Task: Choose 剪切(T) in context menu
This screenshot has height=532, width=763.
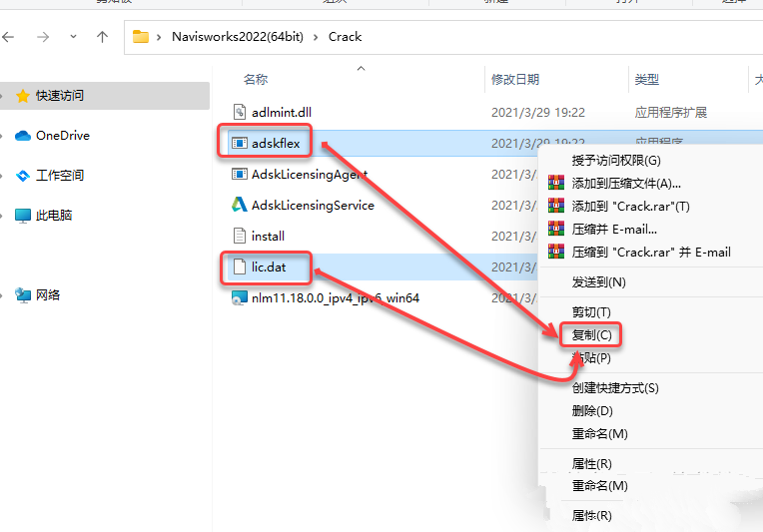Action: pyautogui.click(x=591, y=312)
